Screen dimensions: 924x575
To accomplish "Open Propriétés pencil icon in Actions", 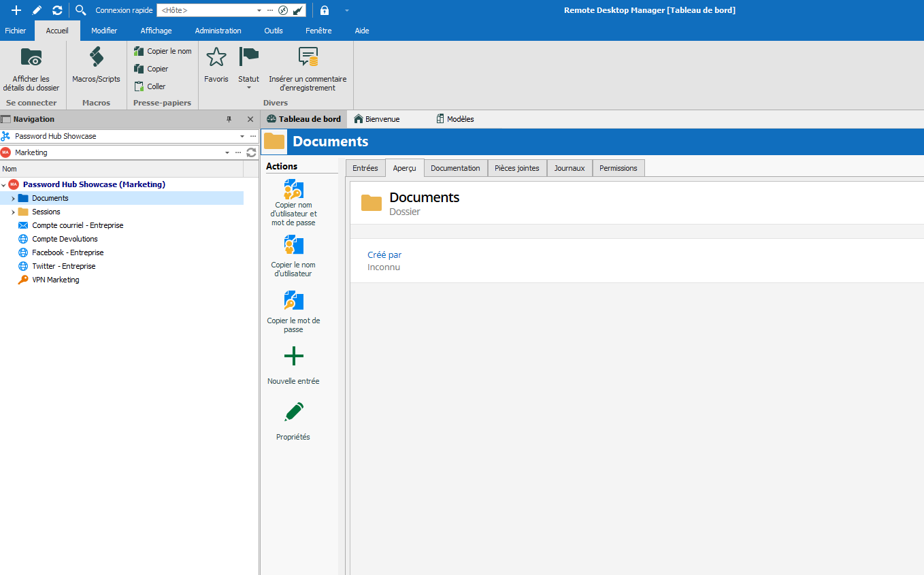I will click(x=293, y=412).
